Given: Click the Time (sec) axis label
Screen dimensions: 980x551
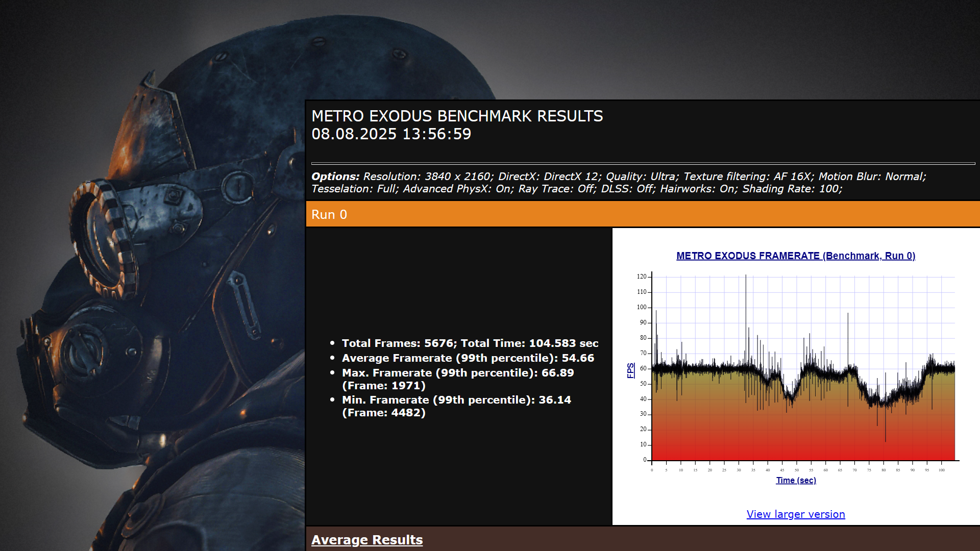Looking at the screenshot, I should pyautogui.click(x=796, y=480).
